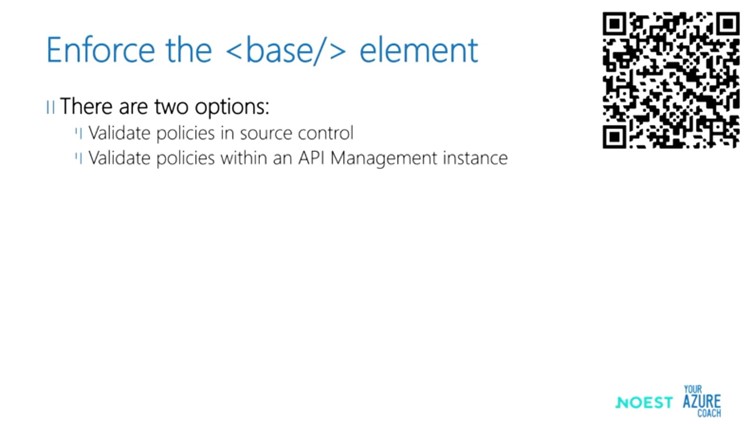Screen dimensions: 752x424
Task: Click the Your Azure Coach logo
Action: (x=702, y=401)
